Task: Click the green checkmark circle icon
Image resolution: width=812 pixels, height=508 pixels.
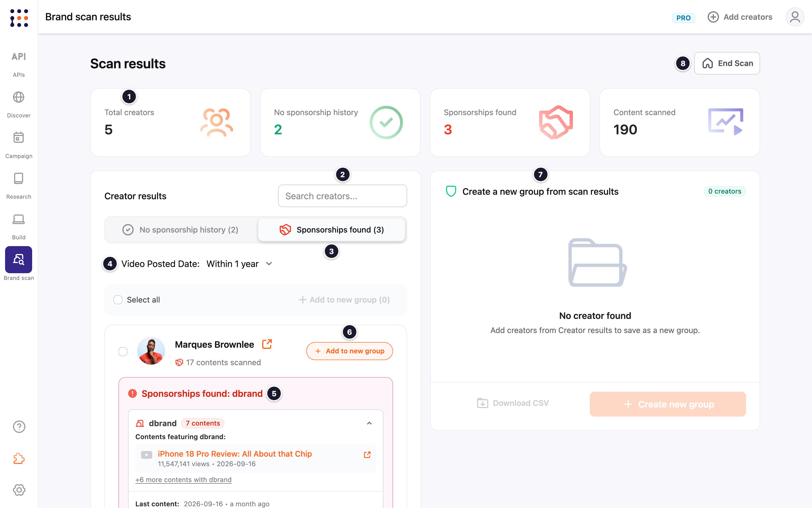Action: pos(386,122)
